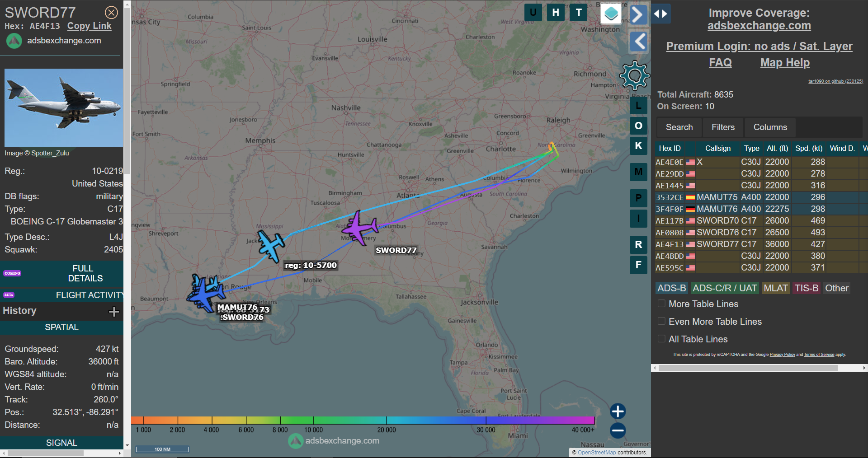This screenshot has width=868, height=458.
Task: Toggle the Other source filter
Action: (837, 288)
